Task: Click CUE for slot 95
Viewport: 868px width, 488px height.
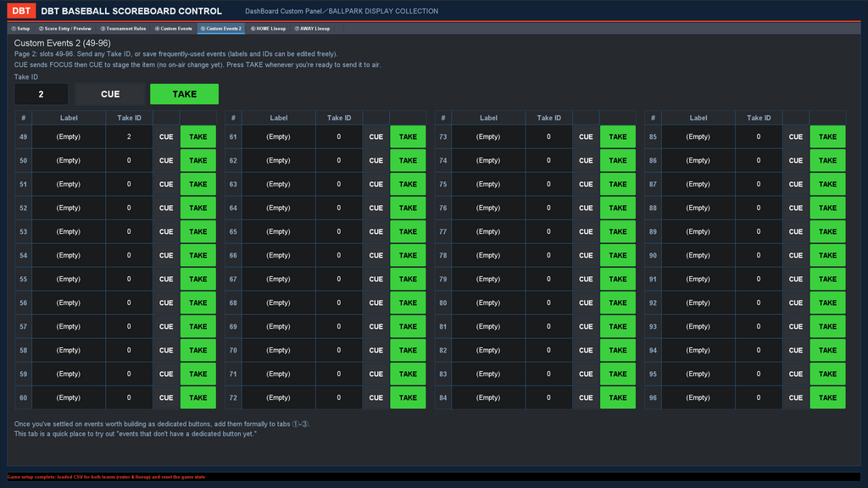Action: 795,374
